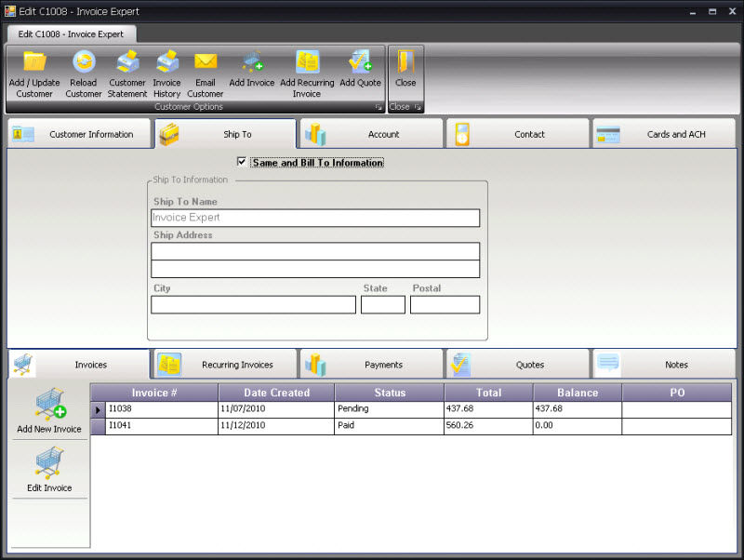Click the 0.00 balance cell

click(578, 426)
